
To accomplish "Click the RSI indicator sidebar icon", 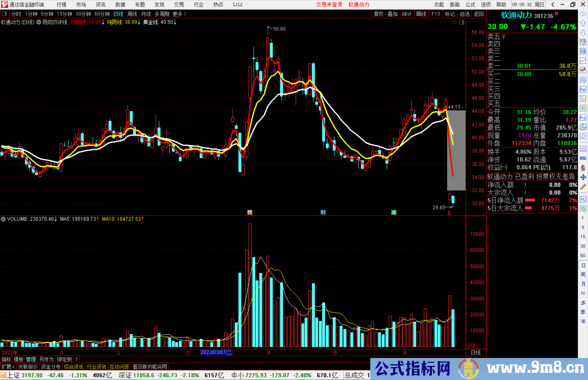I will pos(583,158).
